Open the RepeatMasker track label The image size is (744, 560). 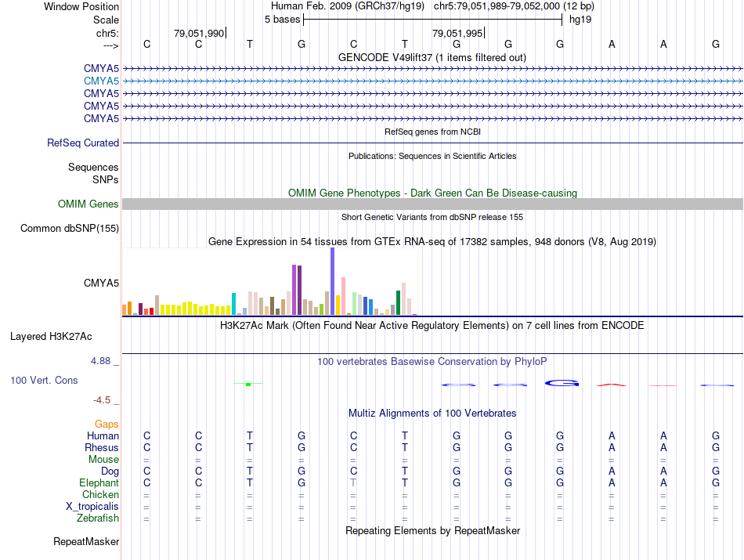(86, 541)
